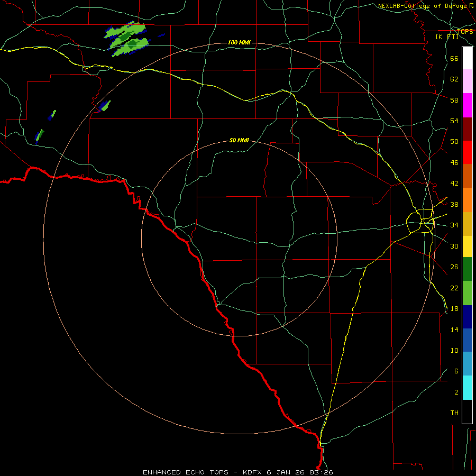Click the "18" legend value
Viewport: 476px width, 476px height.
(454, 309)
